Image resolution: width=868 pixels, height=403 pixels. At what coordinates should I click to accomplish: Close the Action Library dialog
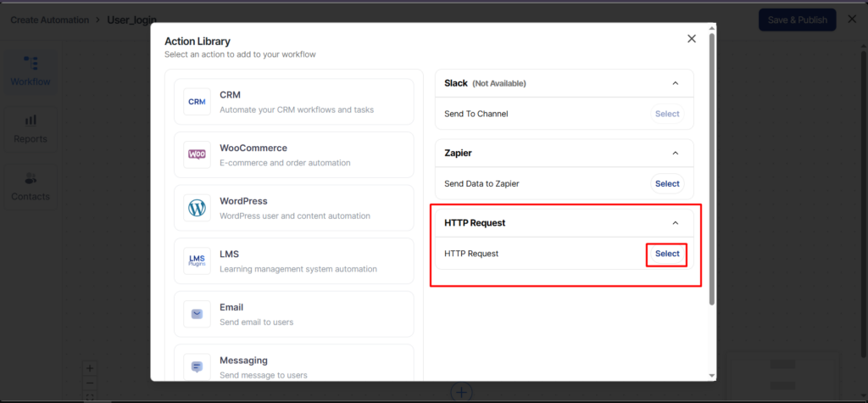coord(692,38)
